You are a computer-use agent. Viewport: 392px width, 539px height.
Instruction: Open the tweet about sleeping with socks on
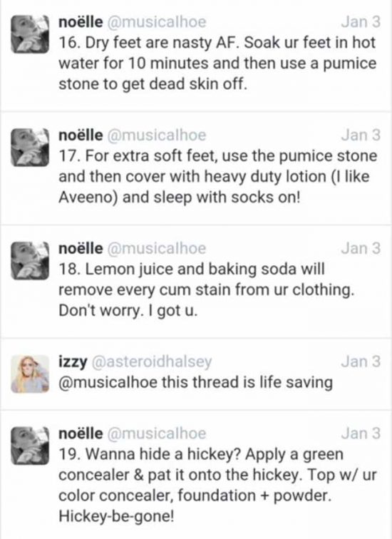pyautogui.click(x=196, y=169)
